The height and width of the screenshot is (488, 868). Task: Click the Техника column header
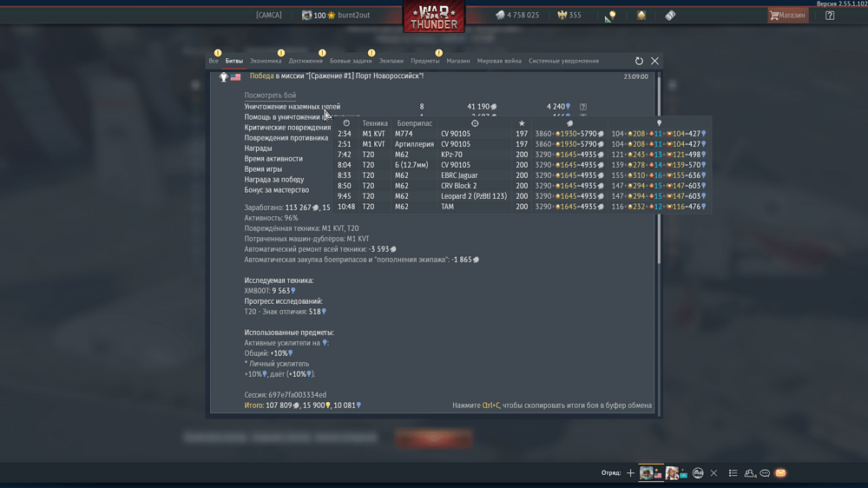coord(375,123)
